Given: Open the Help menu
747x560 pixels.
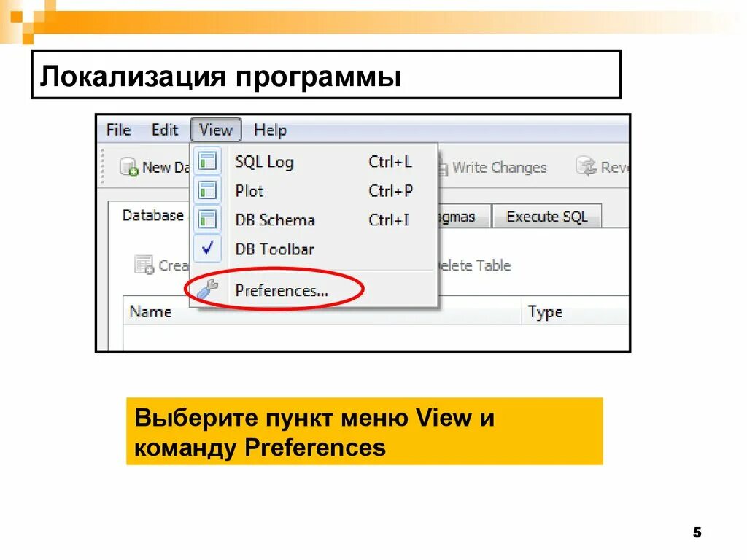Looking at the screenshot, I should coord(270,130).
